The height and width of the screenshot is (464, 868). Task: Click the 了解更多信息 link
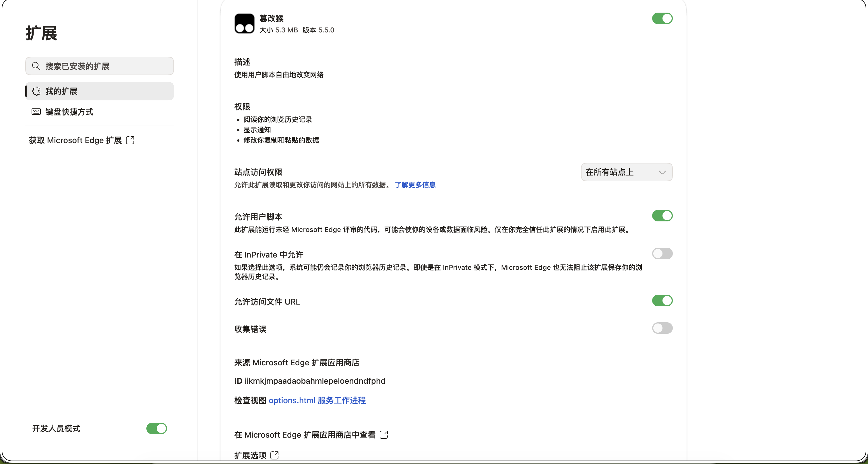coord(415,185)
